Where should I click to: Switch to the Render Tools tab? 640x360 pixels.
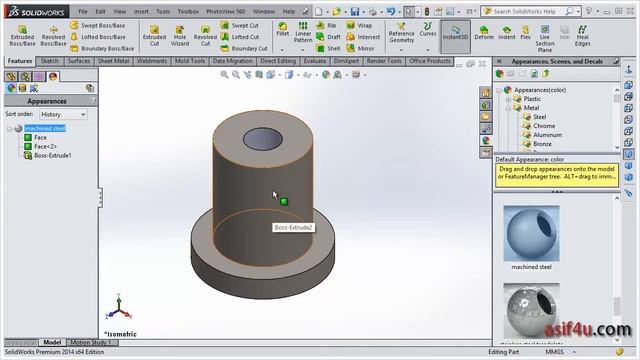(384, 61)
